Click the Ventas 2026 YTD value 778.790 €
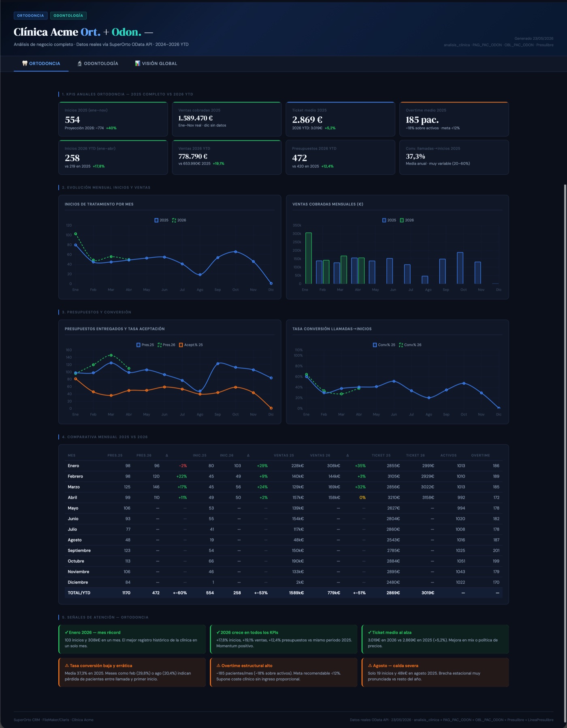Image resolution: width=567 pixels, height=728 pixels. tap(193, 156)
